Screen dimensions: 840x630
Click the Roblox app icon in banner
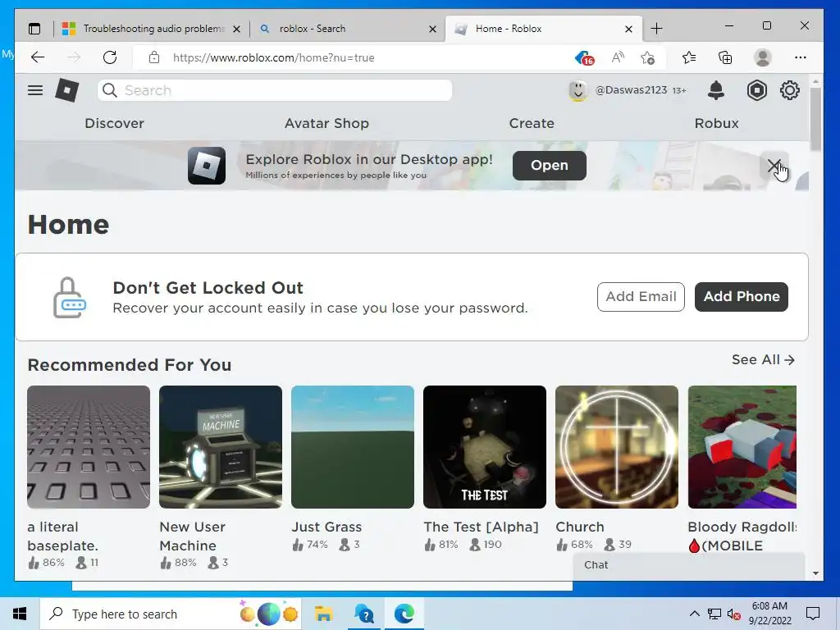(206, 166)
